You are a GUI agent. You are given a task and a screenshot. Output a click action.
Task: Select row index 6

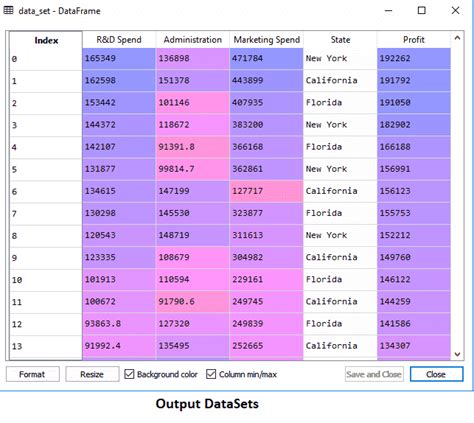(46, 192)
